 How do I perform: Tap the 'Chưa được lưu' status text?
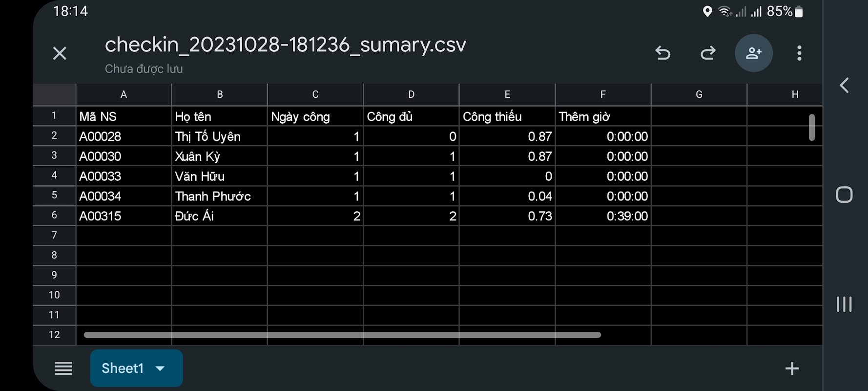[x=144, y=69]
